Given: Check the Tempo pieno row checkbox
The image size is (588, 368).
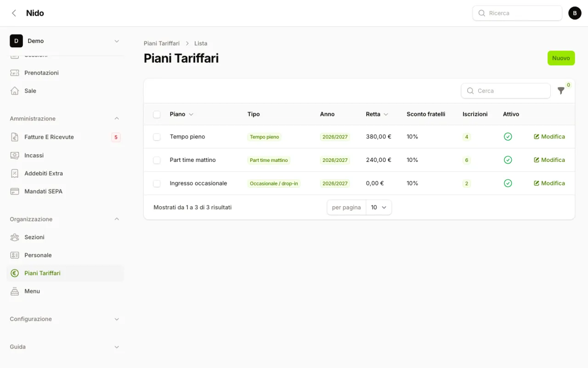Looking at the screenshot, I should [157, 137].
